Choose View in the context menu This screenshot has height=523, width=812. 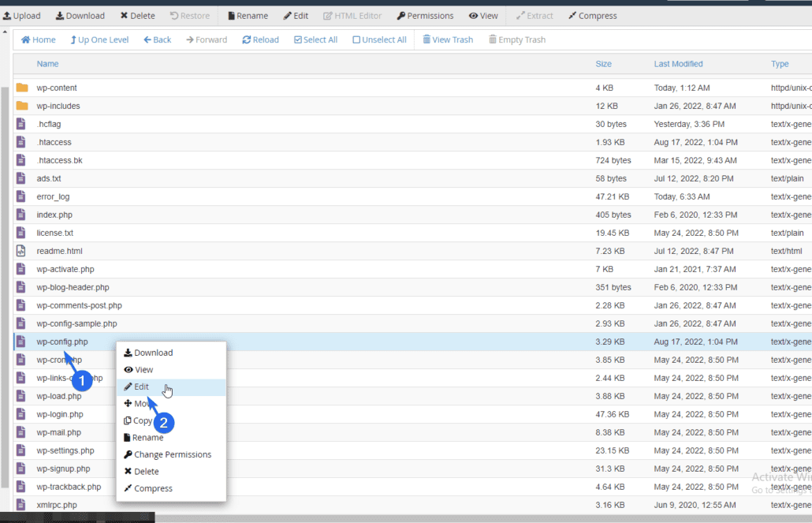(171, 370)
